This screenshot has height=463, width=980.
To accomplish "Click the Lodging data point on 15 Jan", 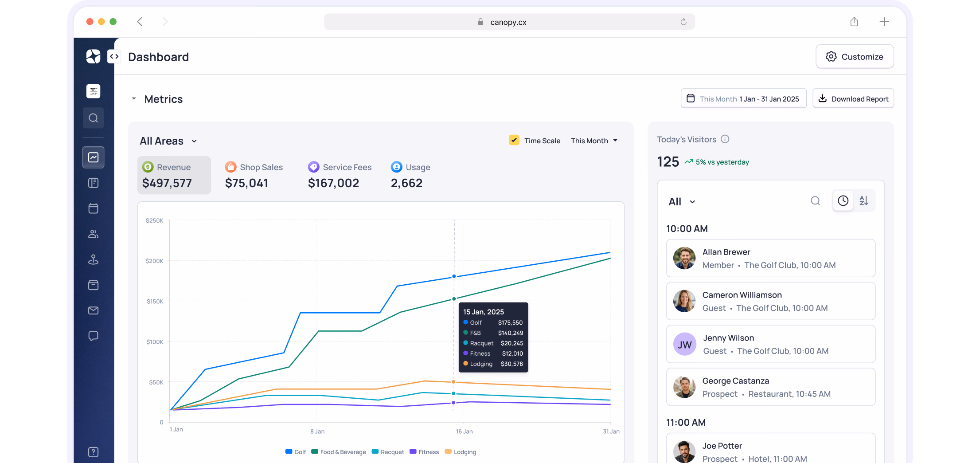I will [453, 382].
